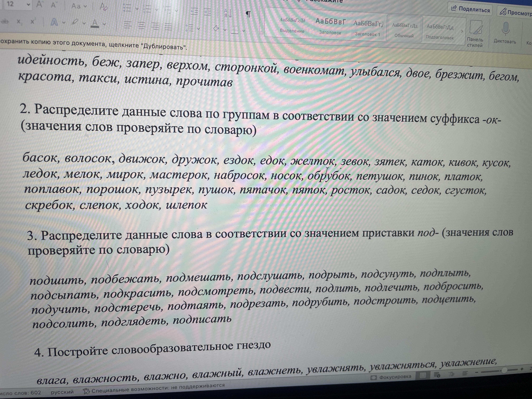Viewport: 532px width, 399px height.
Task: Toggle strikethrough formatting
Action: click(x=5, y=21)
